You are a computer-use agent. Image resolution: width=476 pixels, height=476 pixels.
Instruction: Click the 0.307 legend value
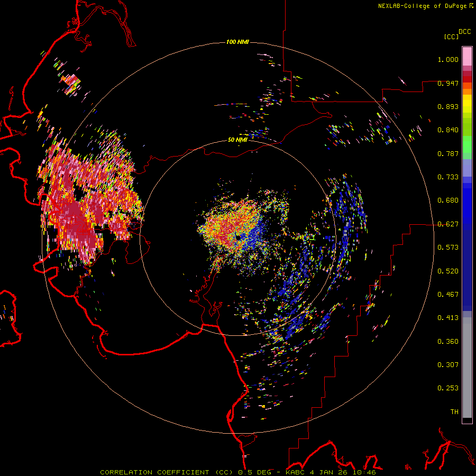coord(448,365)
